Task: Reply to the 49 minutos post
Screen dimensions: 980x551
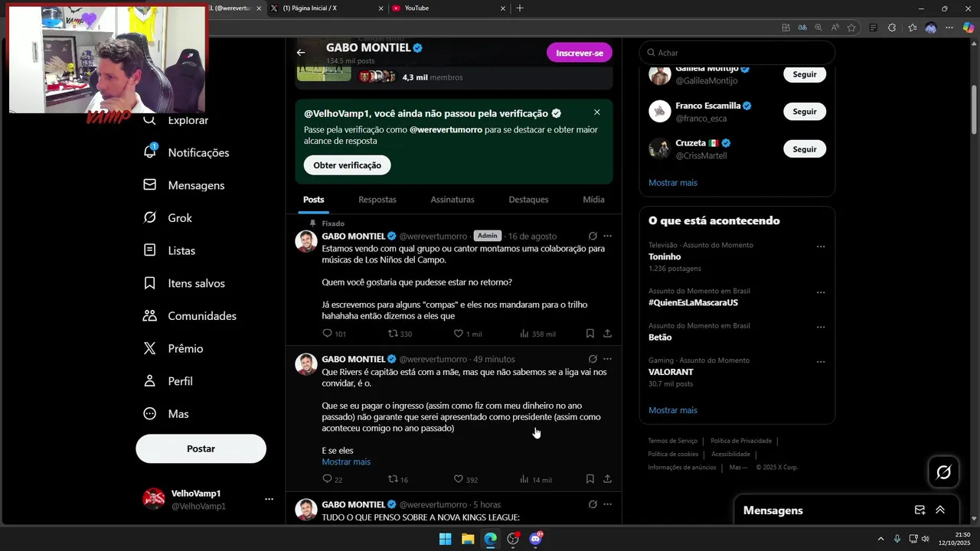Action: click(x=332, y=479)
